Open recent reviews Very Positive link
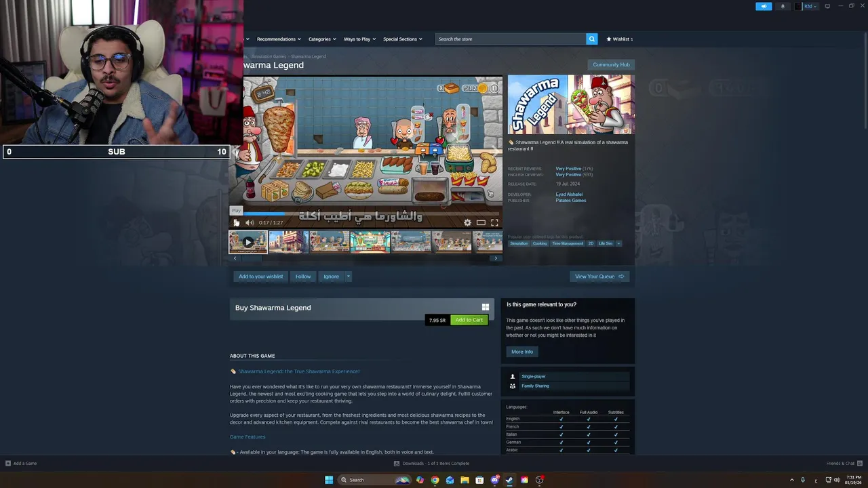868x488 pixels. 568,168
